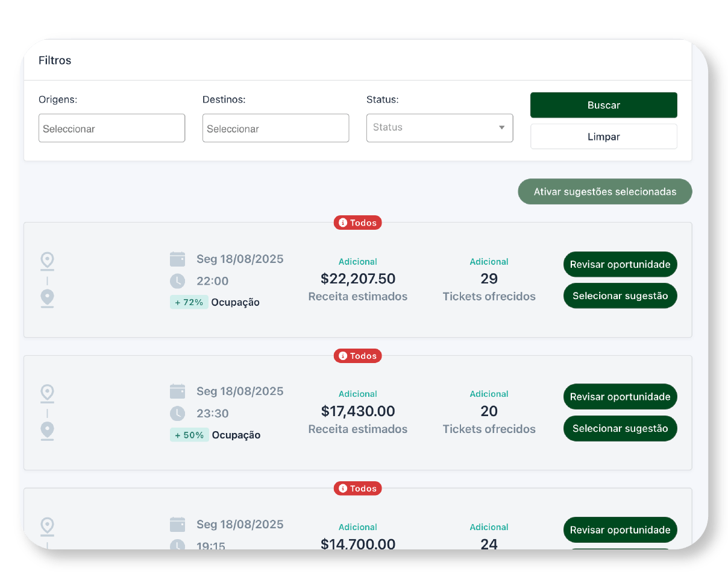The width and height of the screenshot is (728, 588).
Task: Open the Destinos selector field
Action: (275, 128)
